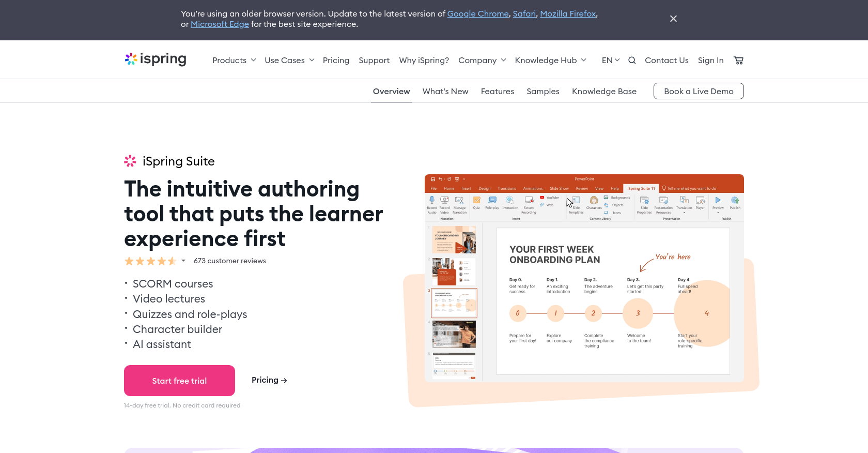Open Pricing in the top navigation

[336, 61]
